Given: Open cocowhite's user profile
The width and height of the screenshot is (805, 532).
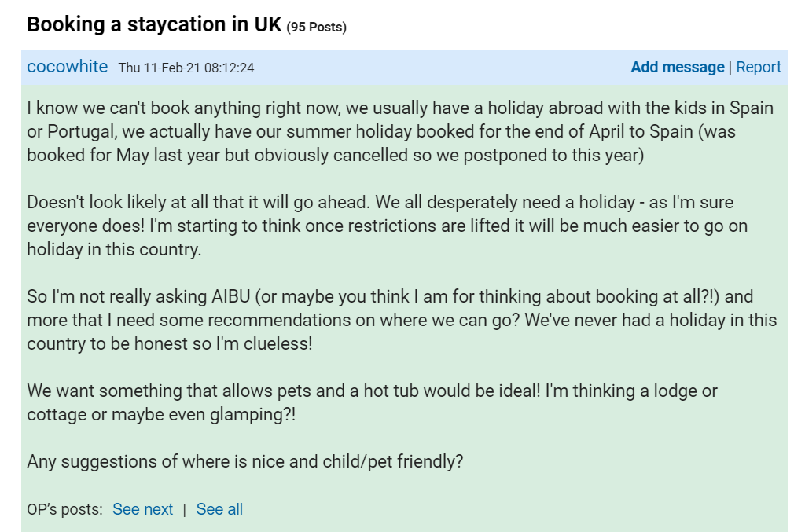Looking at the screenshot, I should click(x=67, y=67).
